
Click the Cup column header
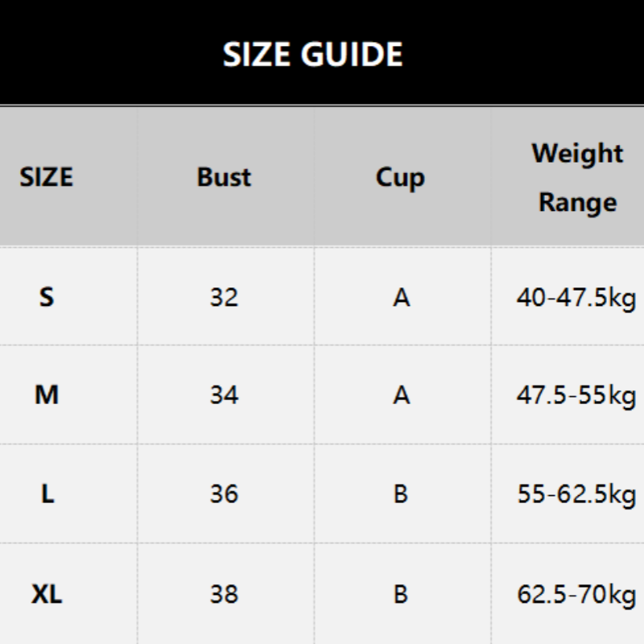(400, 178)
